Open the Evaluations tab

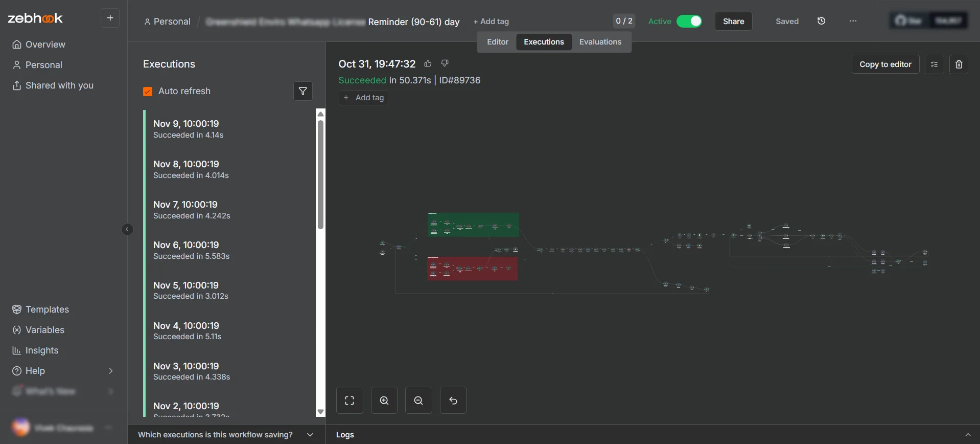(x=600, y=42)
